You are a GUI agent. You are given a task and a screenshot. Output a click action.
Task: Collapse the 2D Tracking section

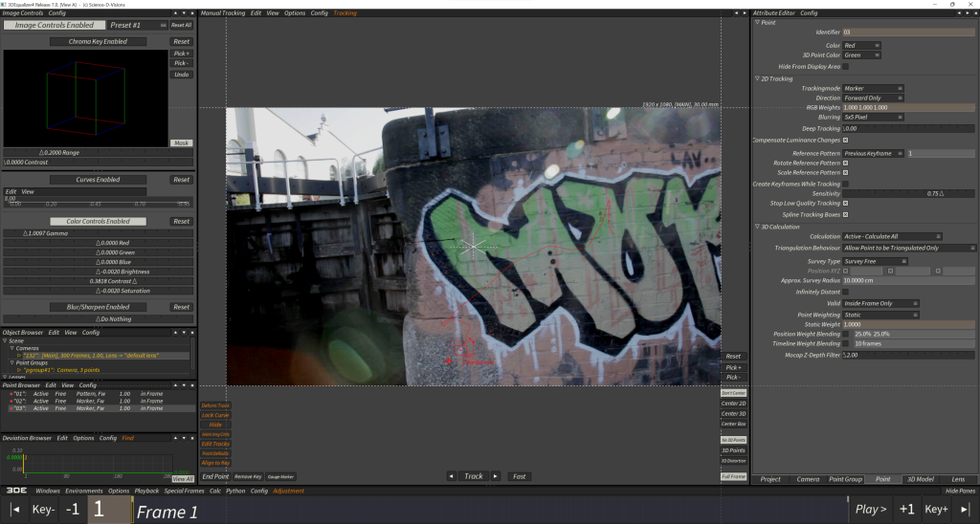(x=758, y=78)
